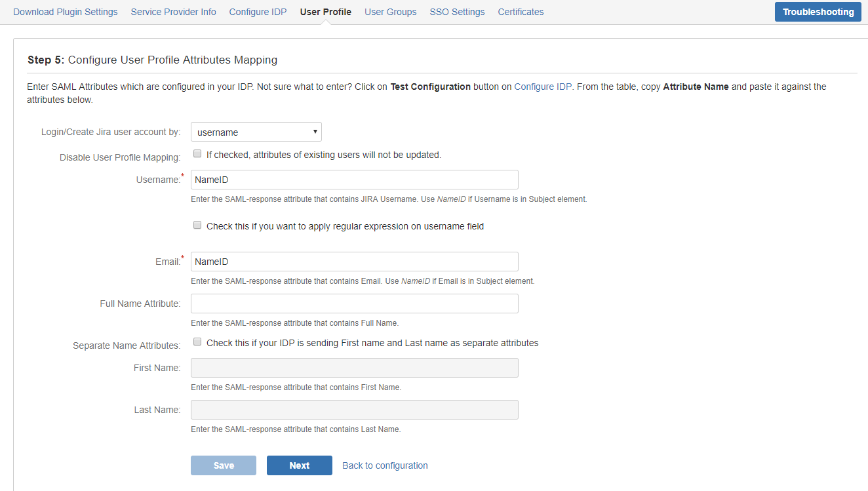The image size is (868, 491).
Task: Go to the Configure IDP tab
Action: (x=258, y=12)
